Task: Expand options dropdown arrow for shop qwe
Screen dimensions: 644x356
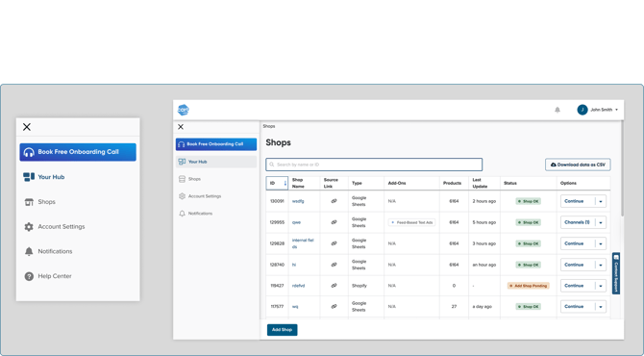Action: coord(601,222)
